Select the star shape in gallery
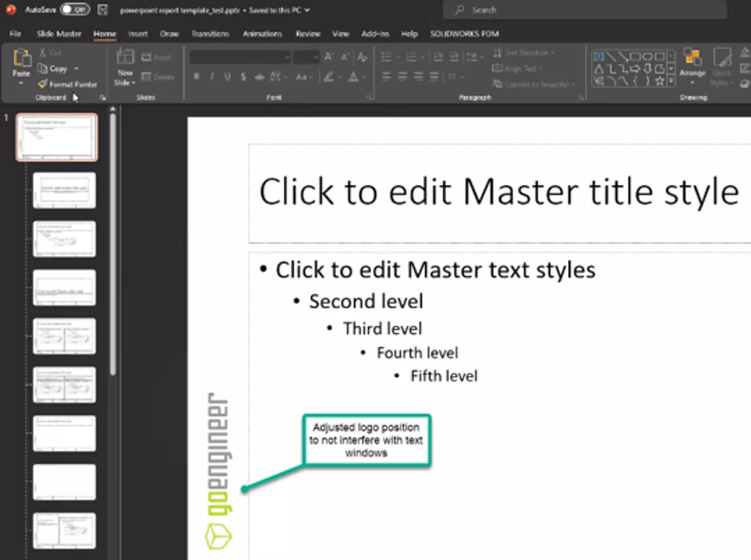The height and width of the screenshot is (560, 751). [660, 81]
